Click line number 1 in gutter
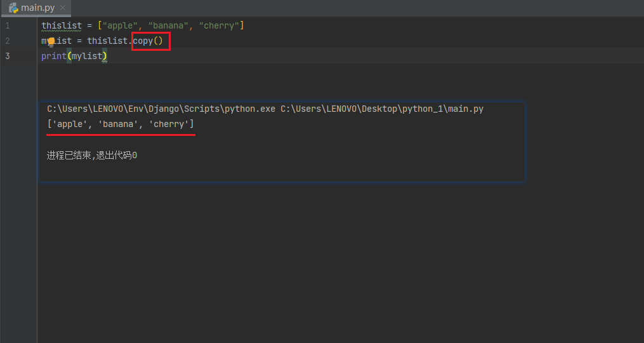644x343 pixels. [8, 26]
